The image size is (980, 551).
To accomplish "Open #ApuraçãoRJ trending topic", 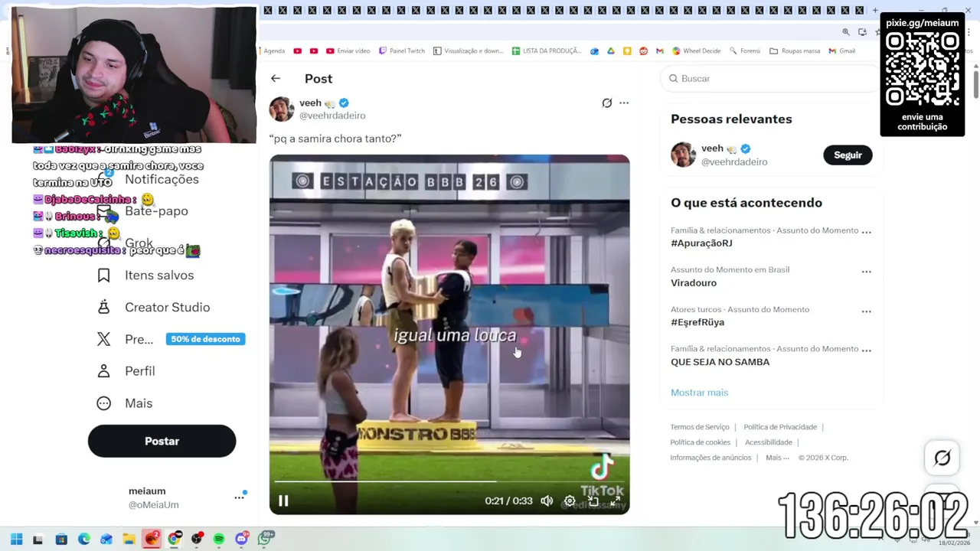I will 701,243.
